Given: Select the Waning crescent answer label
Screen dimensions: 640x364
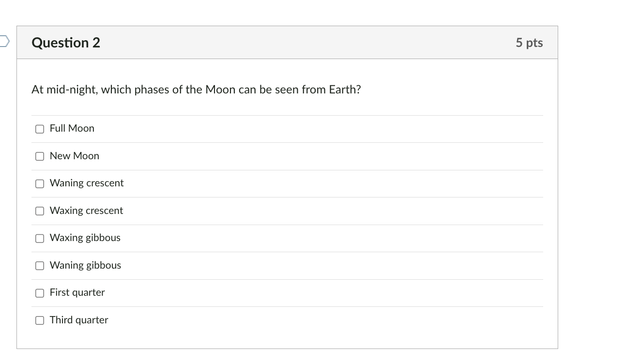Looking at the screenshot, I should [x=87, y=183].
